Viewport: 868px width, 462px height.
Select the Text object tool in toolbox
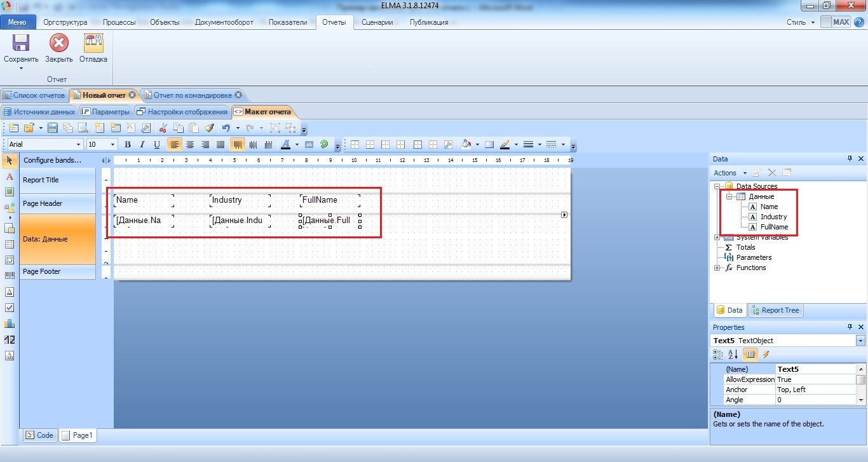tap(10, 176)
